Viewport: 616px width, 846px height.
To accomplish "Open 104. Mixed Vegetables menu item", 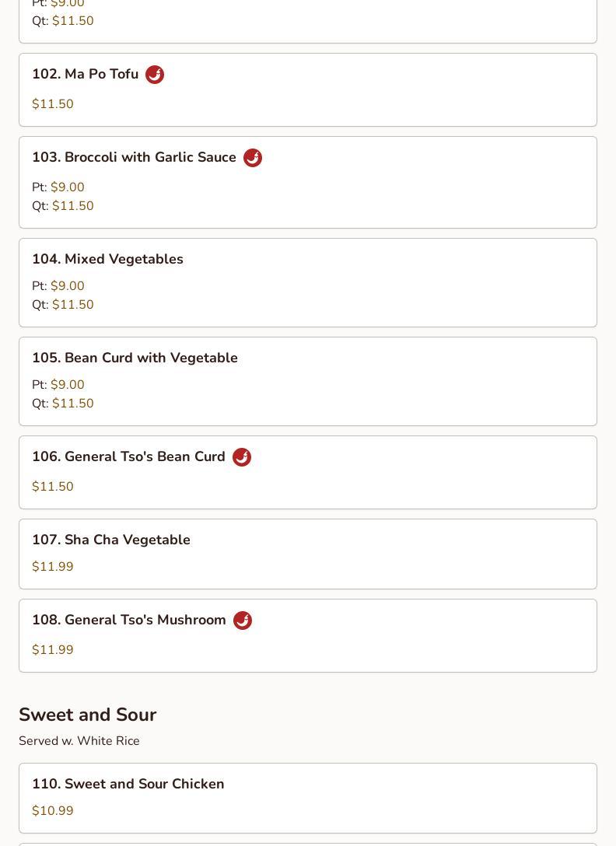I will pyautogui.click(x=107, y=260).
